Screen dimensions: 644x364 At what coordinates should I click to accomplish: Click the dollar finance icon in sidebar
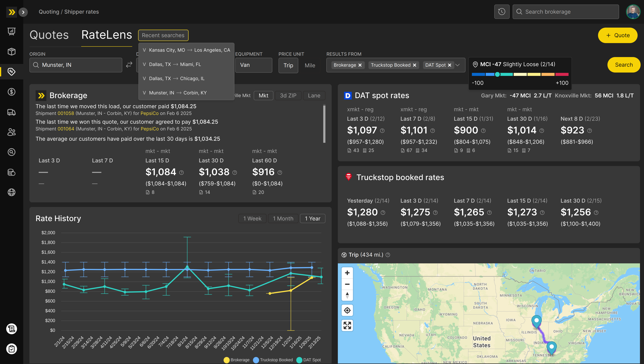(x=11, y=92)
